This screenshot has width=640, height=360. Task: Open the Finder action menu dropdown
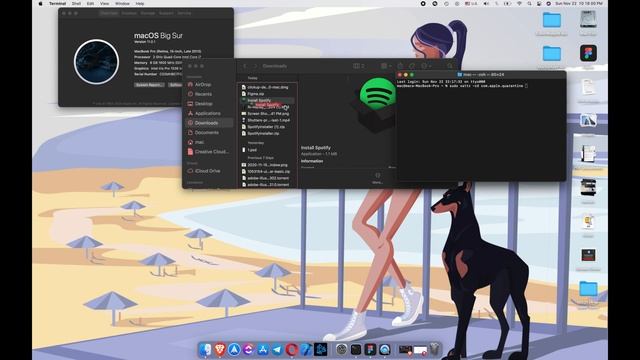[x=426, y=66]
